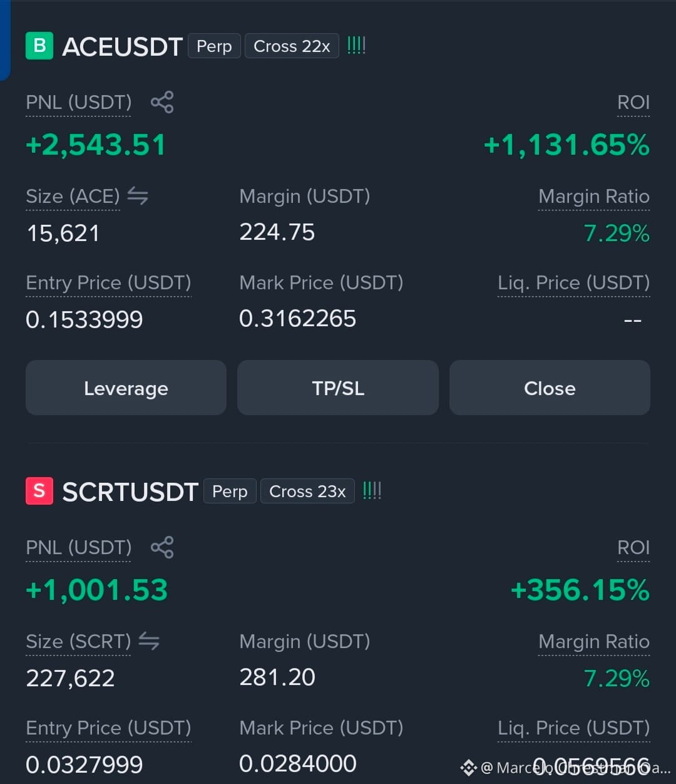Tap mark price 0.0284000
676x784 pixels.
298,763
